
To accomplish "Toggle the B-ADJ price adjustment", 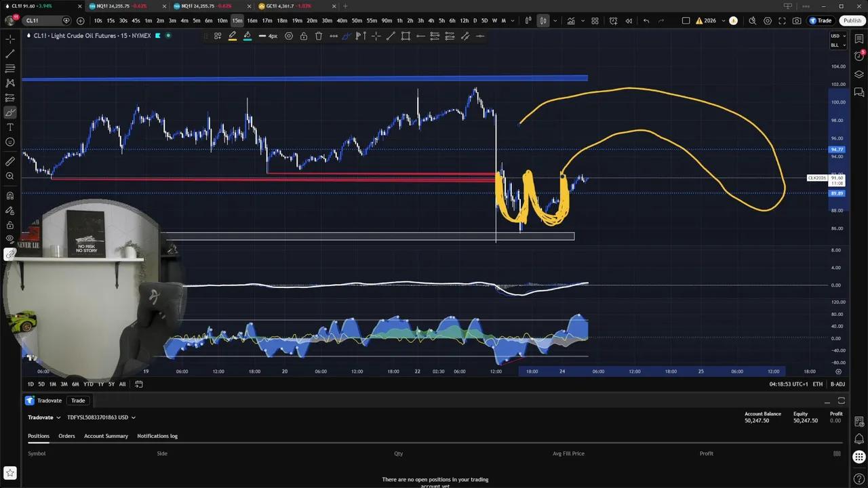I will coord(837,384).
